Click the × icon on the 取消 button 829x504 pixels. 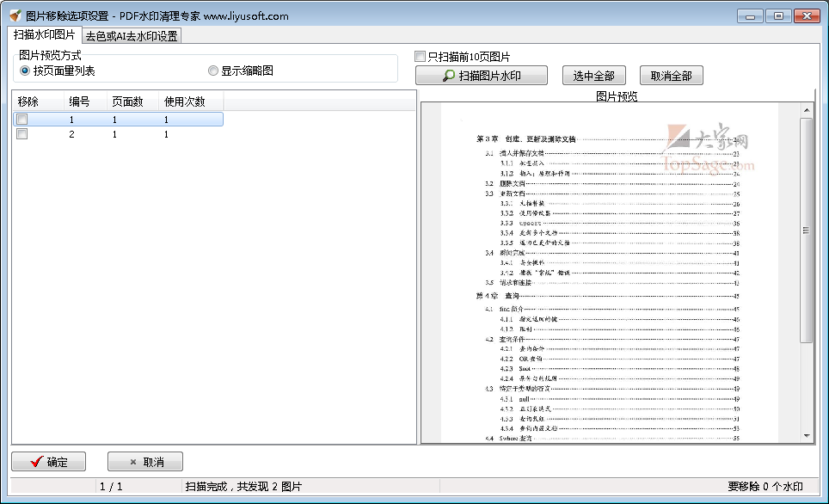132,461
